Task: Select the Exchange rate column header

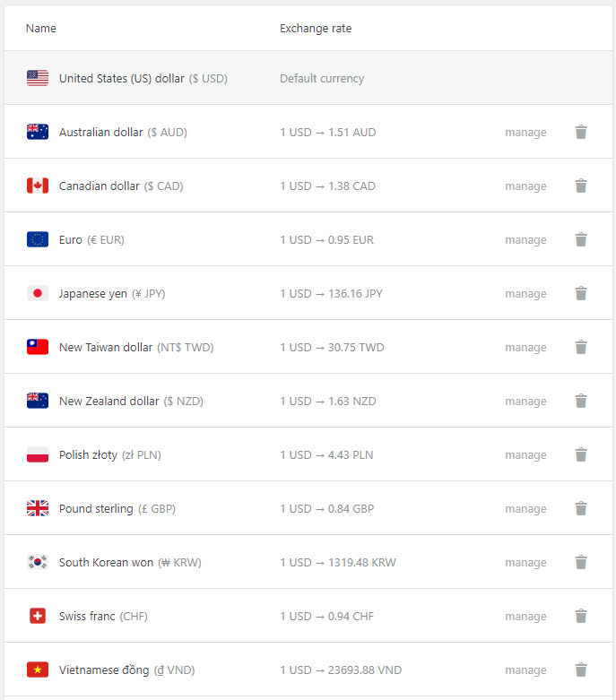Action: tap(316, 28)
